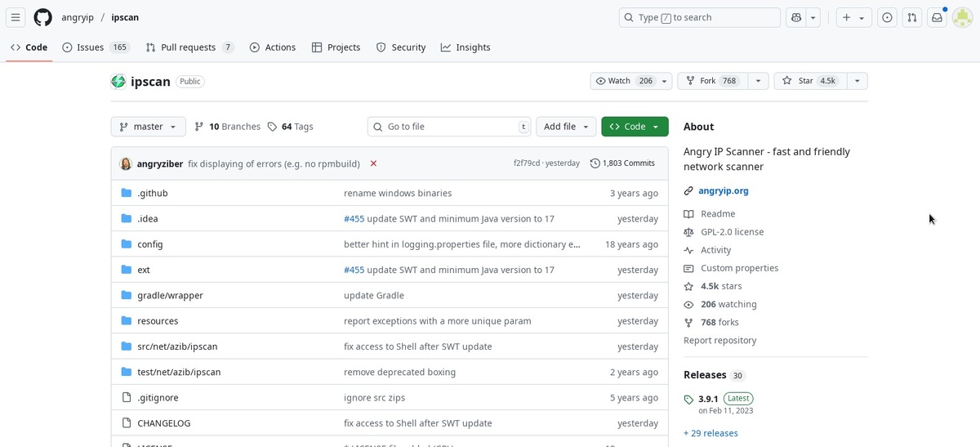
Task: Open the Security tab
Action: click(x=401, y=47)
